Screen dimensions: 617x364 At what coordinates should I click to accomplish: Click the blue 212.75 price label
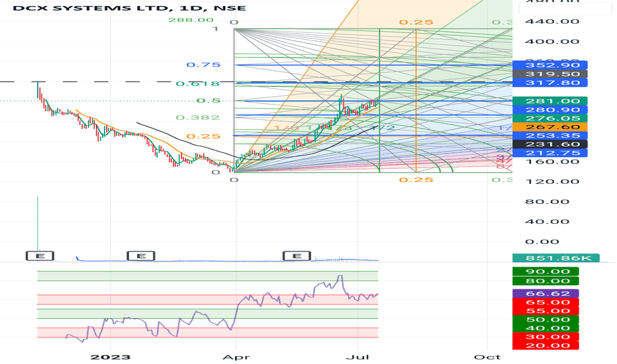pos(550,153)
